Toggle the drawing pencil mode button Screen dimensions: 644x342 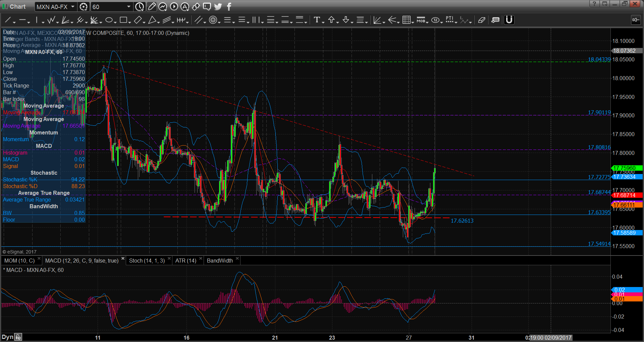pyautogui.click(x=152, y=7)
